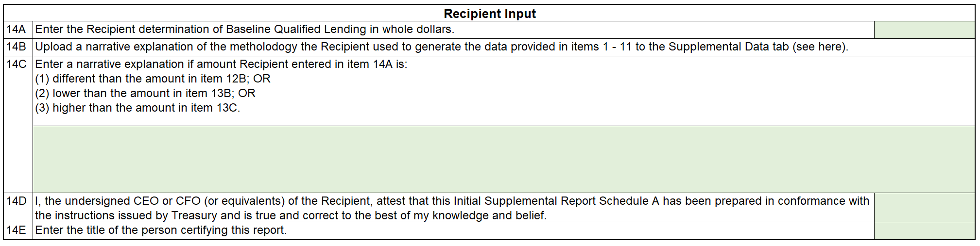Click the 'Enter a narrative explanation if amount' line

click(221, 65)
